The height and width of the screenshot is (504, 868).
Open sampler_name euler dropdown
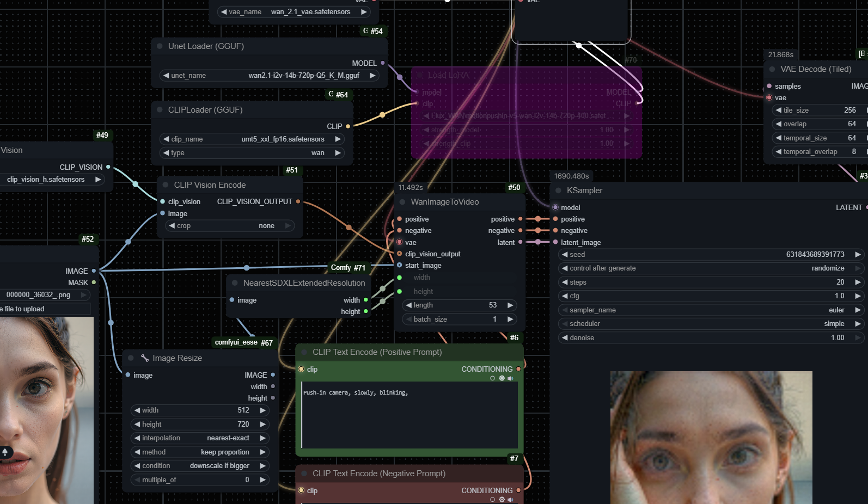[x=711, y=310]
